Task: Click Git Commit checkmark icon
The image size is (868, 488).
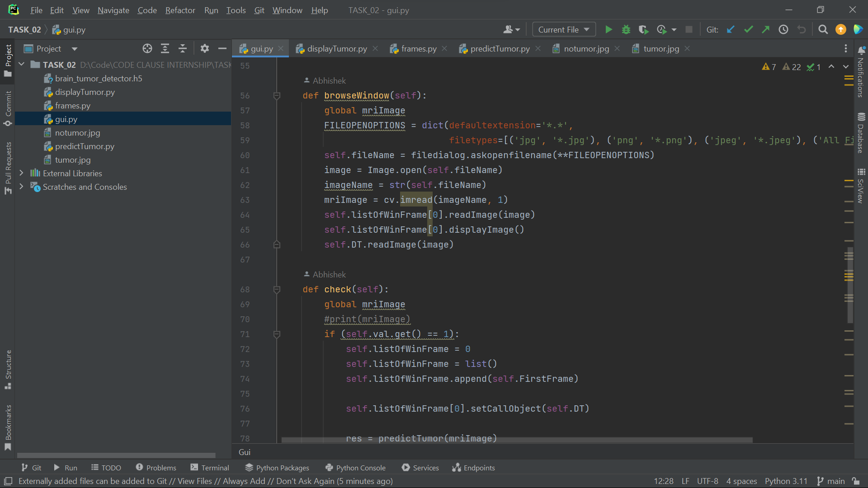Action: point(748,30)
